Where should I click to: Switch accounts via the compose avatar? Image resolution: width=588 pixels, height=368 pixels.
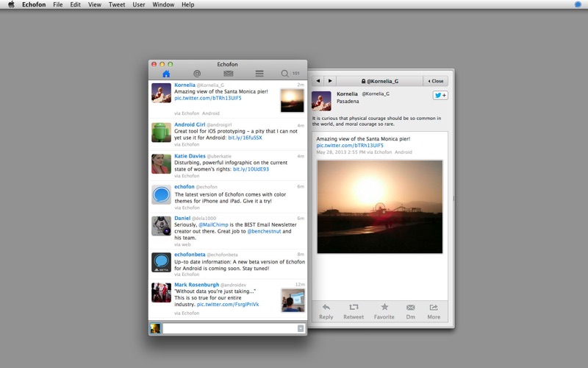coord(155,328)
